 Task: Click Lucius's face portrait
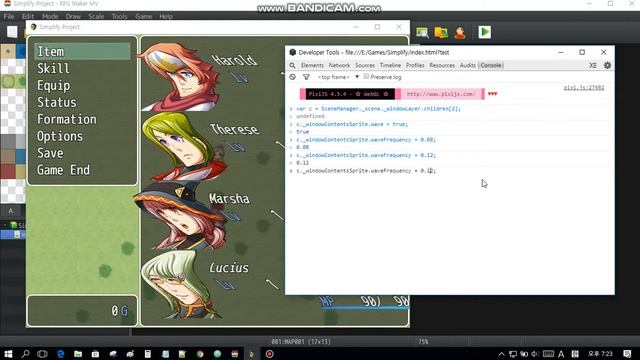click(x=180, y=284)
